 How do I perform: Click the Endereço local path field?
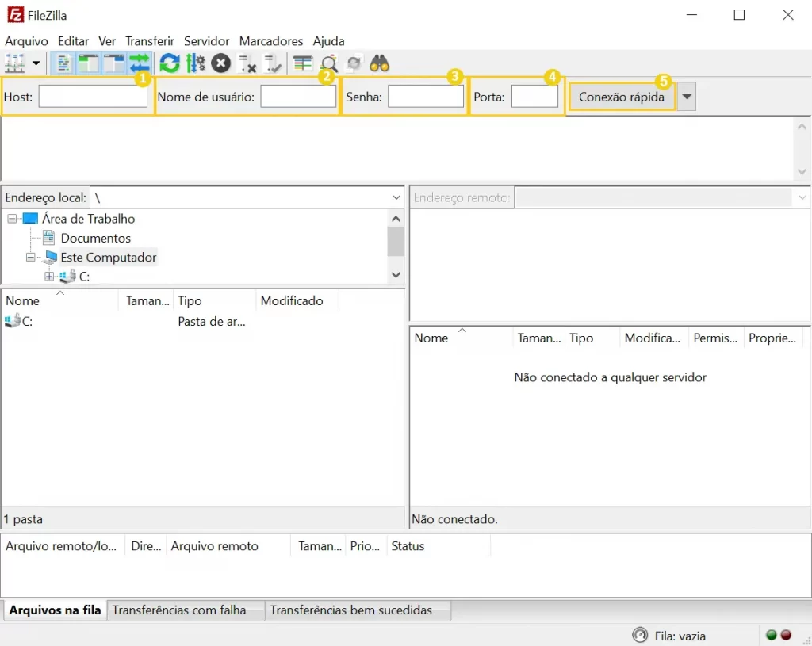(239, 197)
